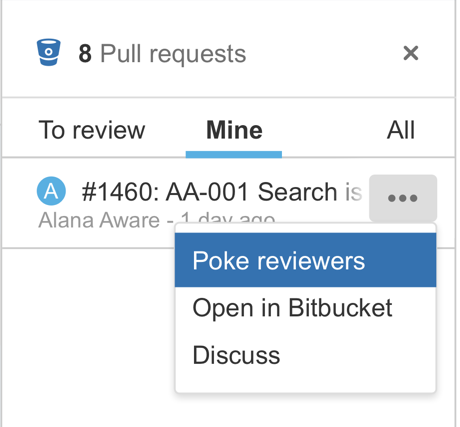Click Alana Aware's blue avatar icon
460x427 pixels.
click(51, 191)
